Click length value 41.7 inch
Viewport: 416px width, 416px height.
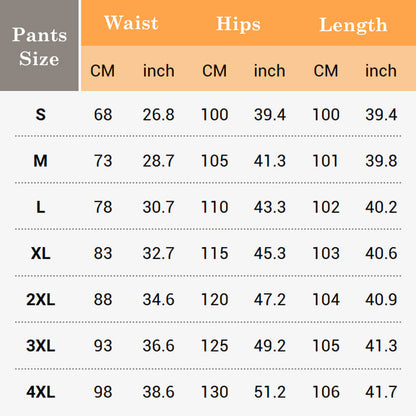click(381, 392)
